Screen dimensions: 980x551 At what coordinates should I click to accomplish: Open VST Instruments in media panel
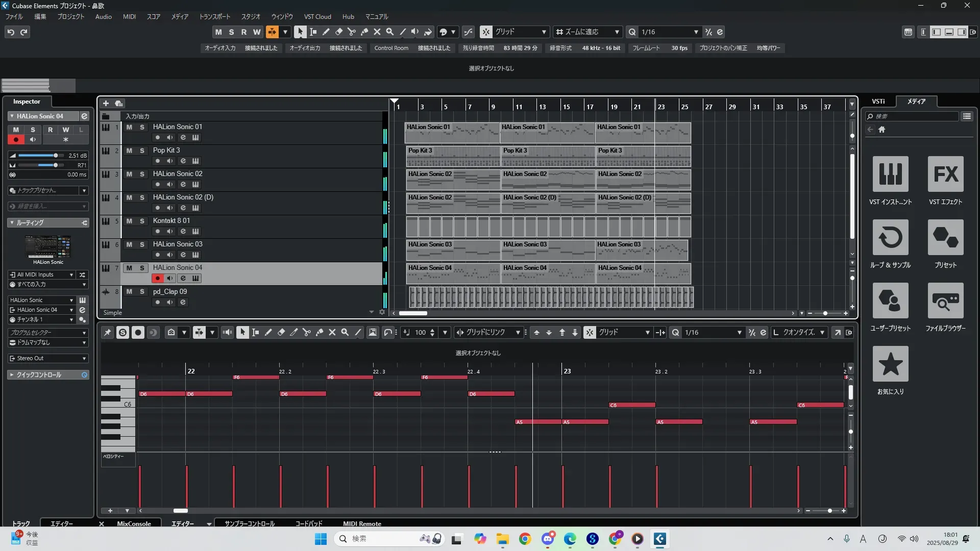[890, 174]
